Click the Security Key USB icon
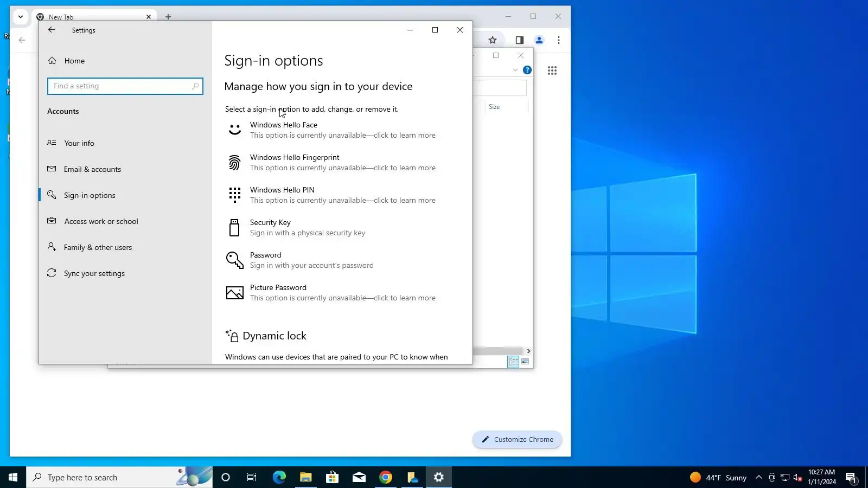Viewport: 868px width, 488px height. [234, 228]
